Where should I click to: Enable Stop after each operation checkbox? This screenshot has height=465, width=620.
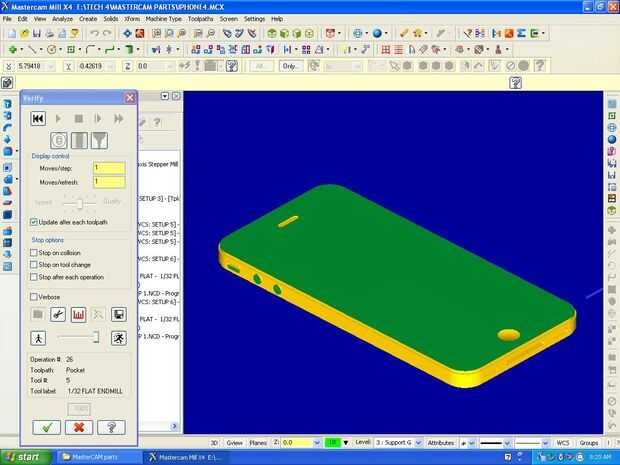tap(34, 277)
